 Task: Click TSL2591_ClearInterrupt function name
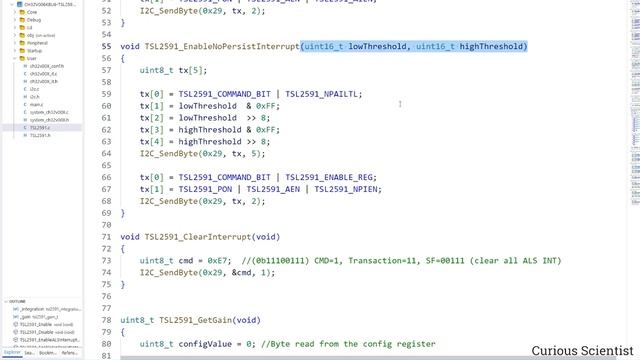pyautogui.click(x=198, y=237)
